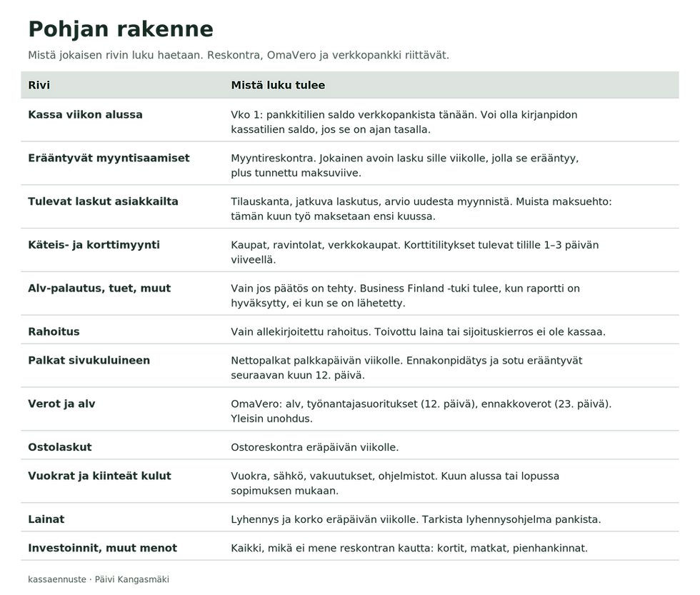
Task: Select the "Alv-palautus, tuet, muut" row label
Action: click(x=99, y=288)
